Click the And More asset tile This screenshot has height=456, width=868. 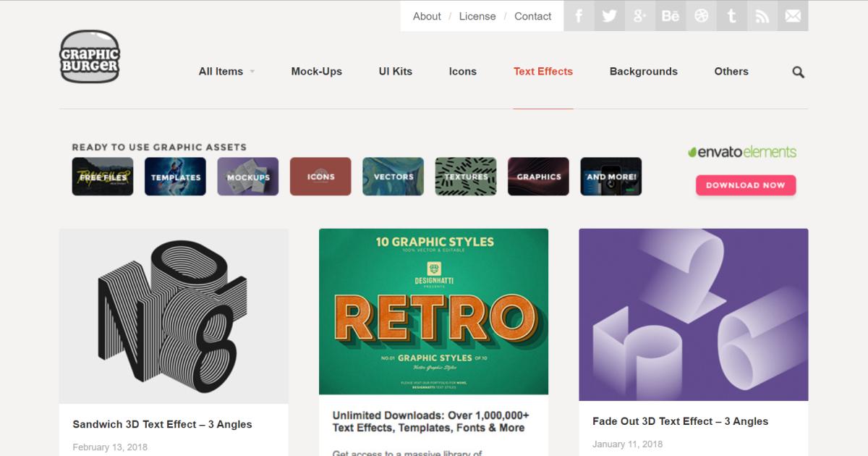pyautogui.click(x=611, y=177)
